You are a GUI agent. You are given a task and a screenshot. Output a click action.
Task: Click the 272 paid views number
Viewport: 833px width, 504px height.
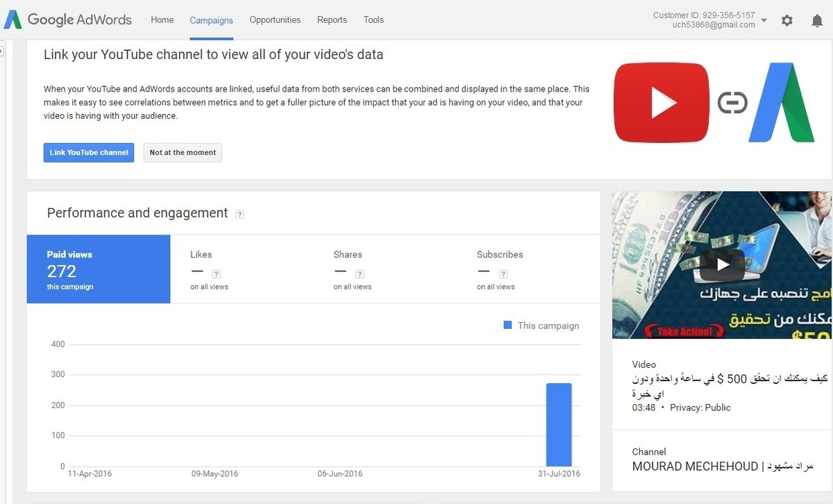[62, 271]
